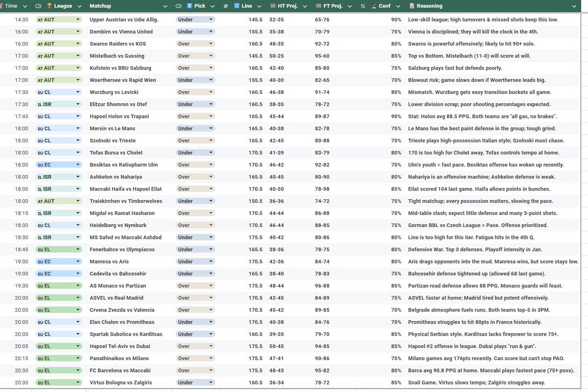
Task: Open the Under pick dropdown for Fenerbahce vs Olympiacos
Action: pos(211,250)
